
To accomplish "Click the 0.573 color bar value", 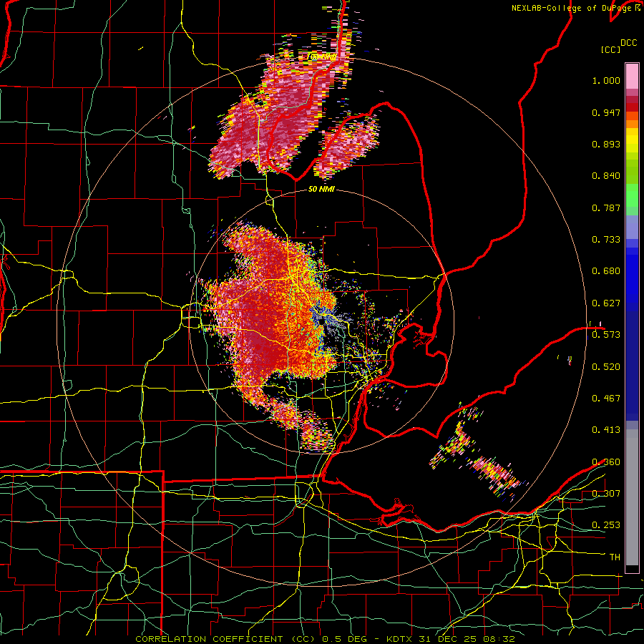I will [606, 334].
